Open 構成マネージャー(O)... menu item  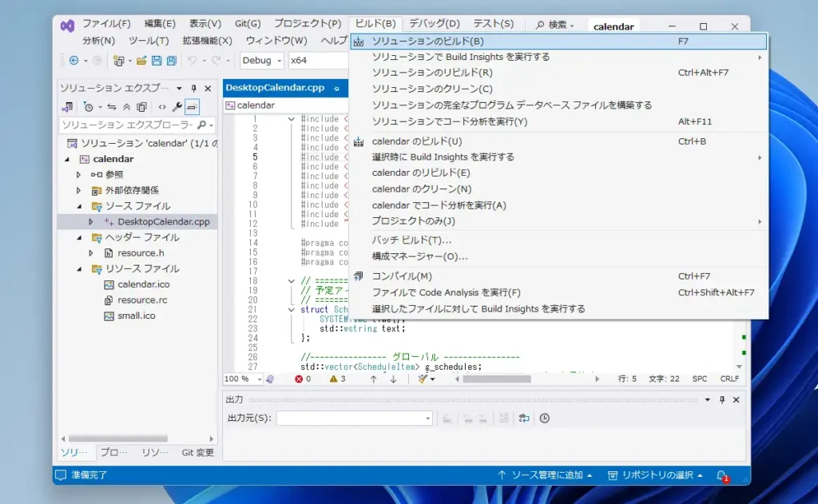pos(558,256)
